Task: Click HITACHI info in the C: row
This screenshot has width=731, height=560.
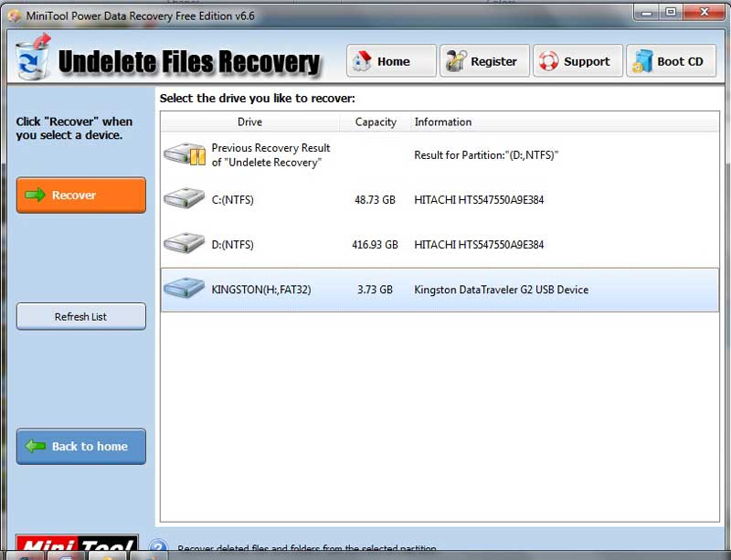Action: [479, 200]
